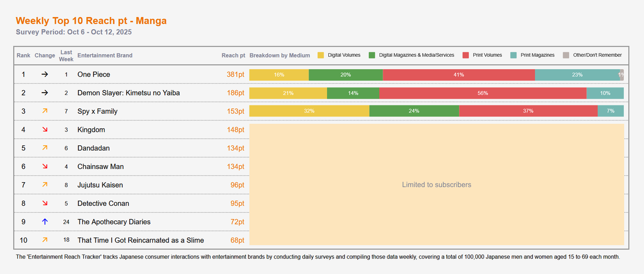Click last week rank 24 for Apothecary Diaries
Image resolution: width=644 pixels, height=274 pixels.
[x=66, y=221]
